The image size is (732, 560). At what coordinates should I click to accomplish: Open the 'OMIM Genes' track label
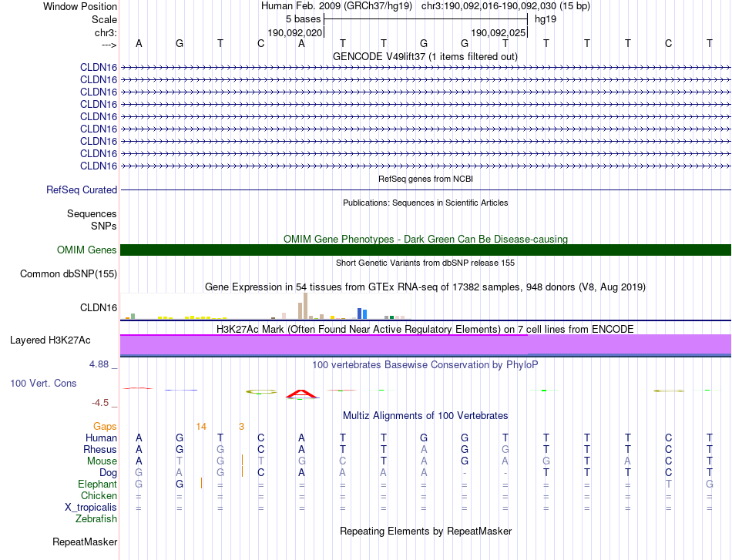coord(87,250)
